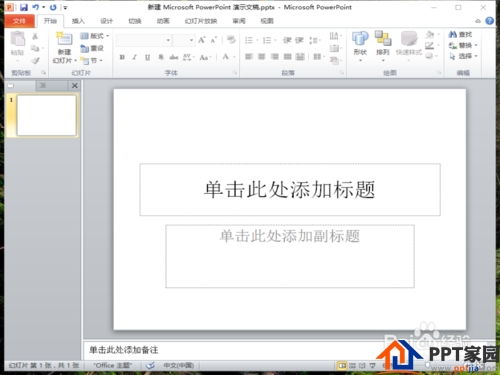Click the 排列 (Arrange) icon
The width and height of the screenshot is (500, 375).
point(383,39)
